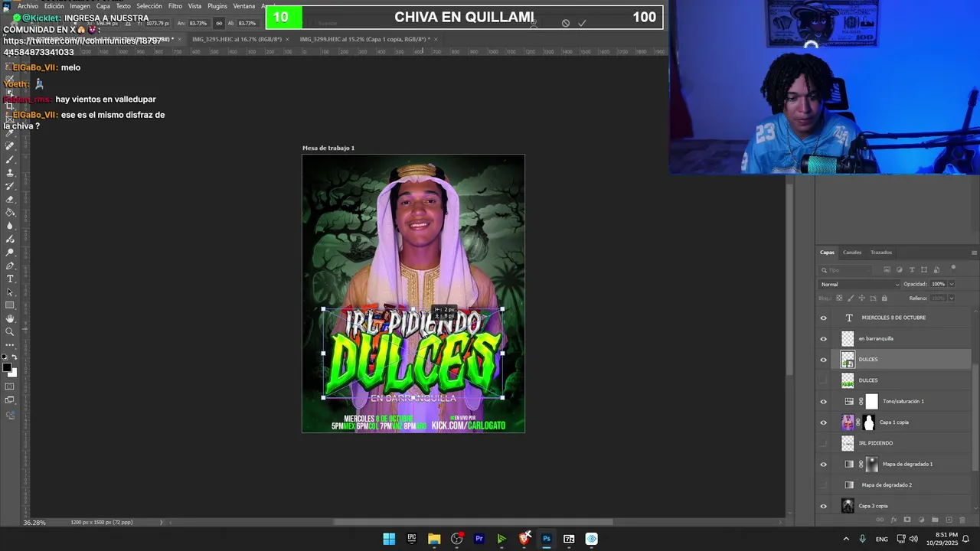This screenshot has height=551, width=980.
Task: Filter layers by pixel layers icon
Action: [x=887, y=269]
